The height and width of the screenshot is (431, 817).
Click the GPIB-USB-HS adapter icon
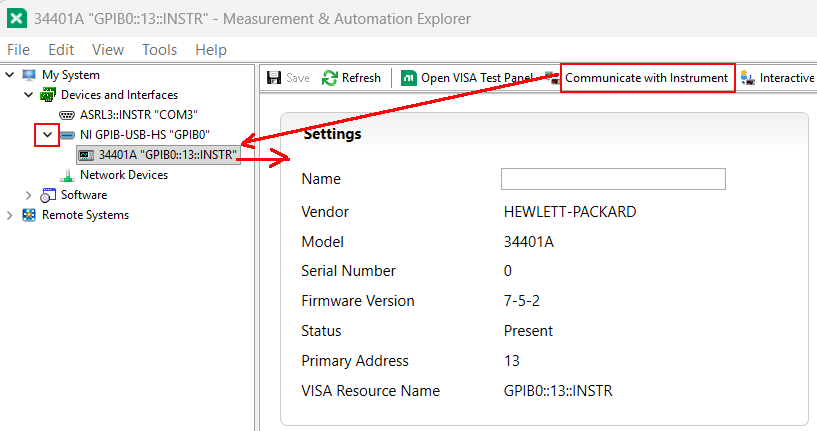67,135
